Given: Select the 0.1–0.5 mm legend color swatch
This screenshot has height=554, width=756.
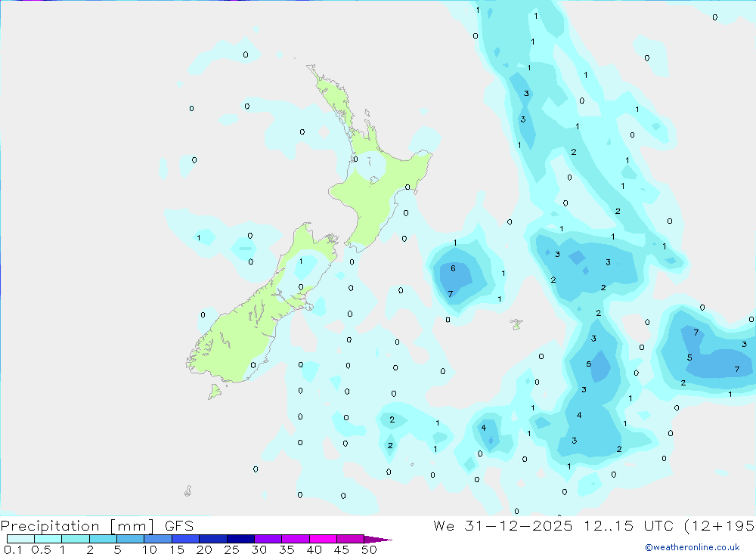Looking at the screenshot, I should coord(20,539).
